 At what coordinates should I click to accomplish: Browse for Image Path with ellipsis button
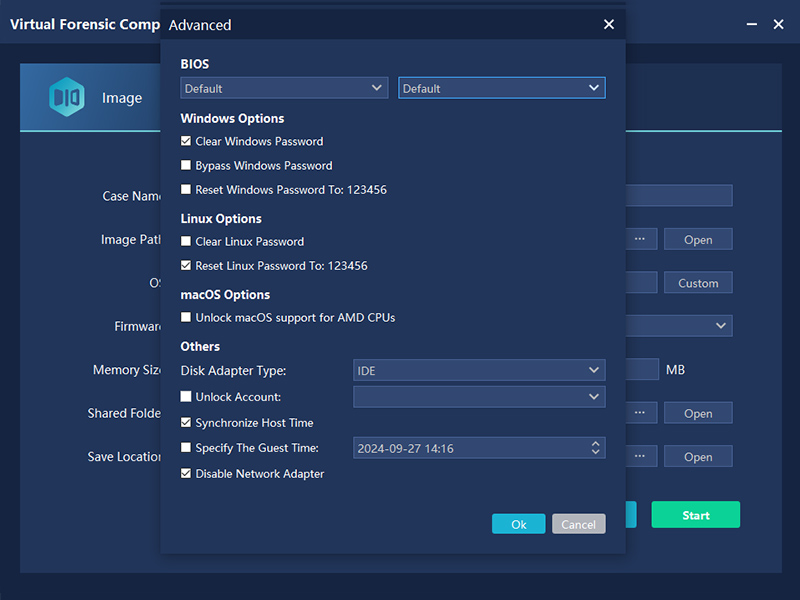pos(640,239)
